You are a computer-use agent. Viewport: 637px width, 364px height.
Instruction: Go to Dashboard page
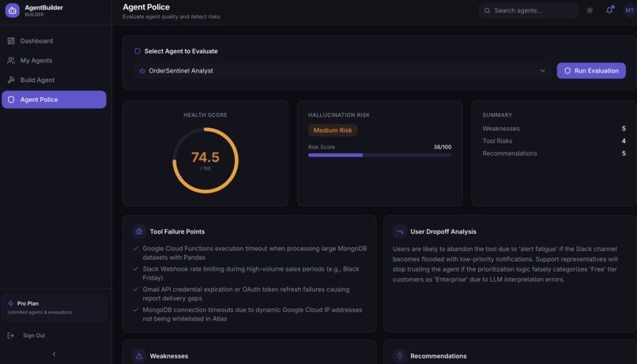[54, 41]
